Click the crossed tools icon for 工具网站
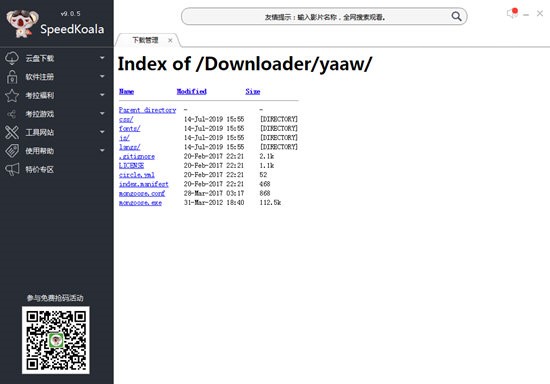550x384 pixels. [x=12, y=132]
